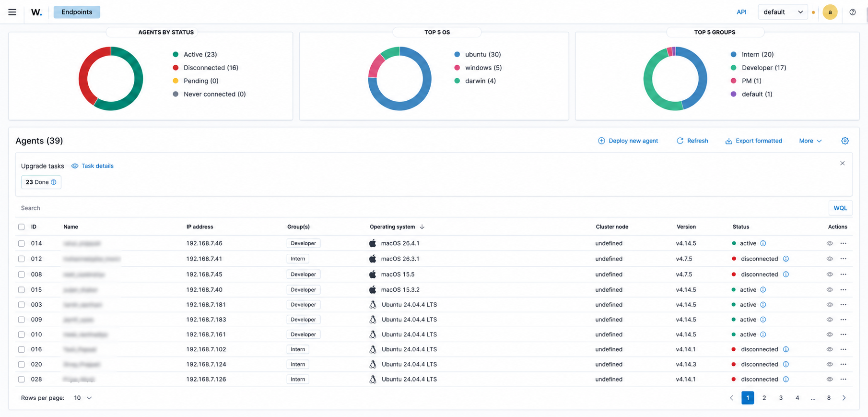Select all agents with header checkbox
The width and height of the screenshot is (868, 417).
pyautogui.click(x=21, y=227)
